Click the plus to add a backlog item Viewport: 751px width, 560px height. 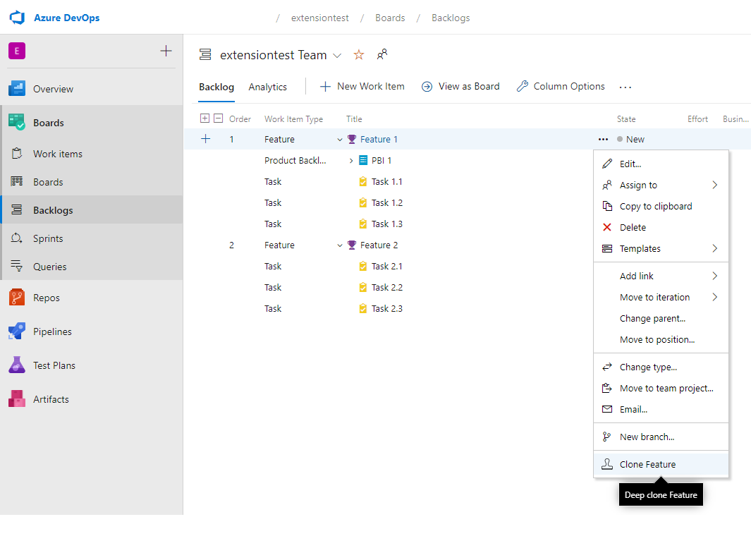click(205, 139)
